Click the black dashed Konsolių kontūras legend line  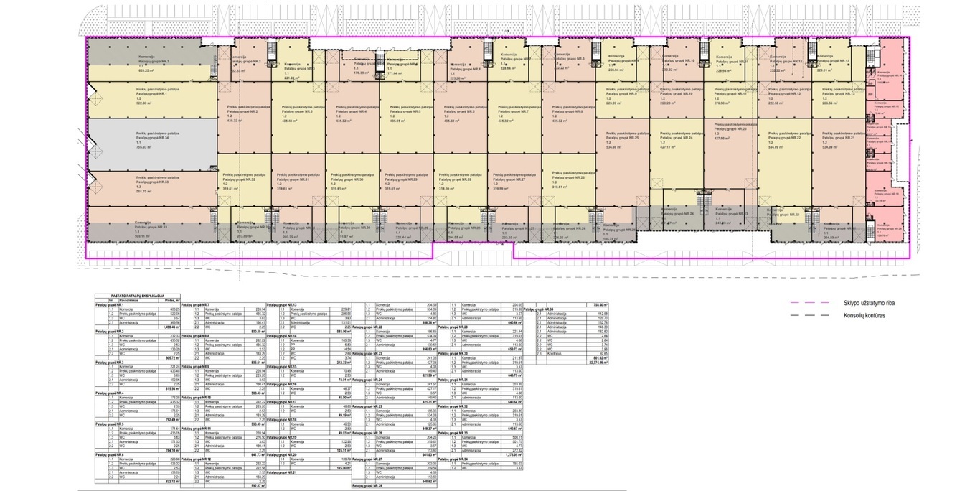pos(808,315)
